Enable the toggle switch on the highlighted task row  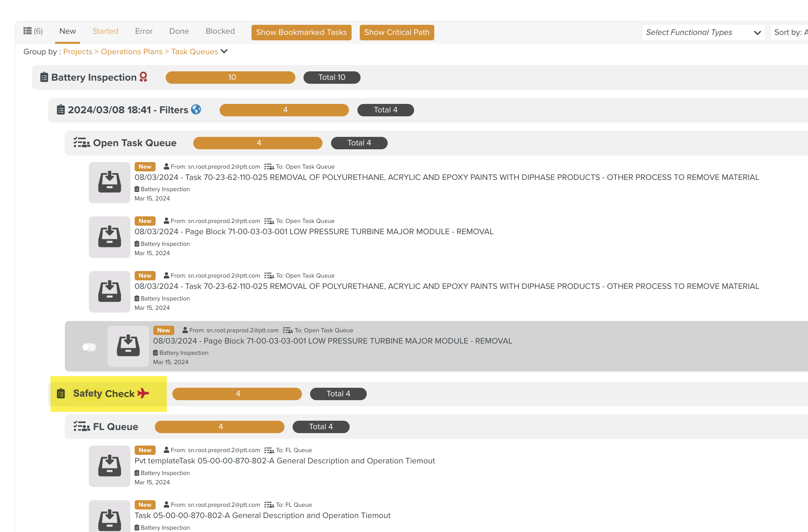click(x=89, y=347)
